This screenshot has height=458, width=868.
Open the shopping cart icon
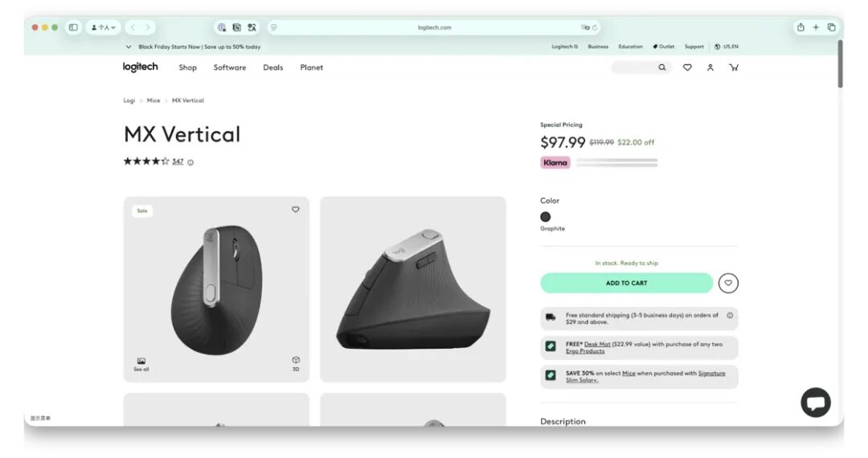pyautogui.click(x=734, y=67)
